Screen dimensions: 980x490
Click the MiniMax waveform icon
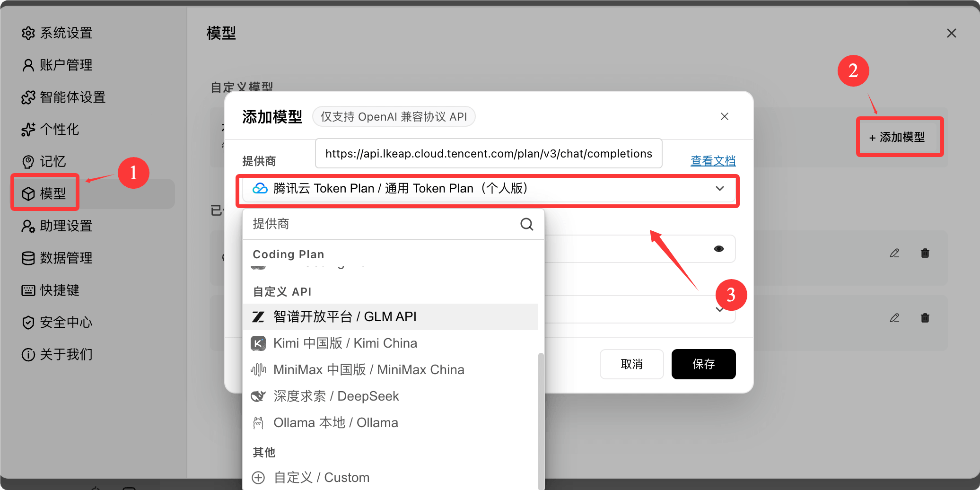[258, 370]
